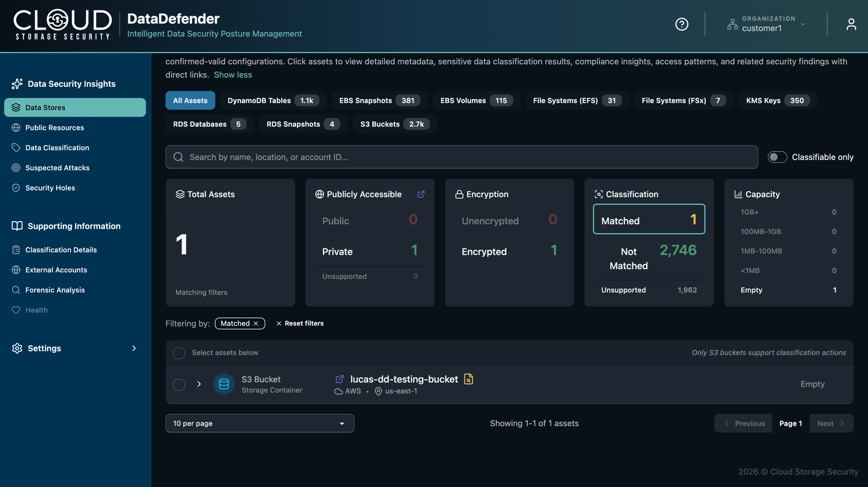Select the KMS Keys tab
This screenshot has width=868, height=487.
(x=777, y=101)
